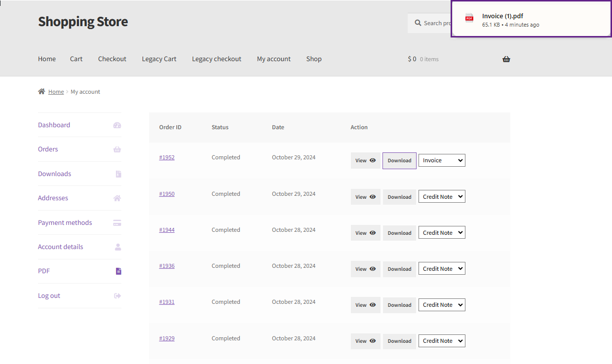612x364 pixels.
Task: Open My account menu item
Action: tap(274, 59)
